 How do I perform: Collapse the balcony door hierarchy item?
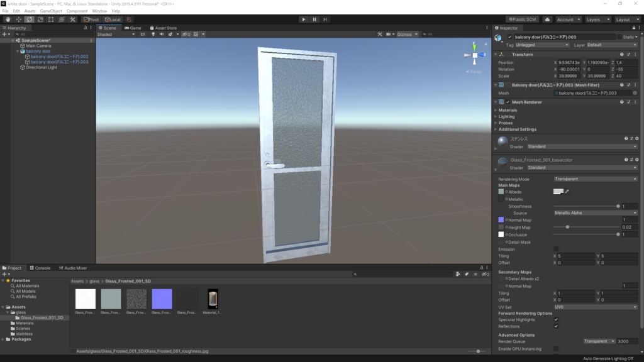click(x=18, y=52)
